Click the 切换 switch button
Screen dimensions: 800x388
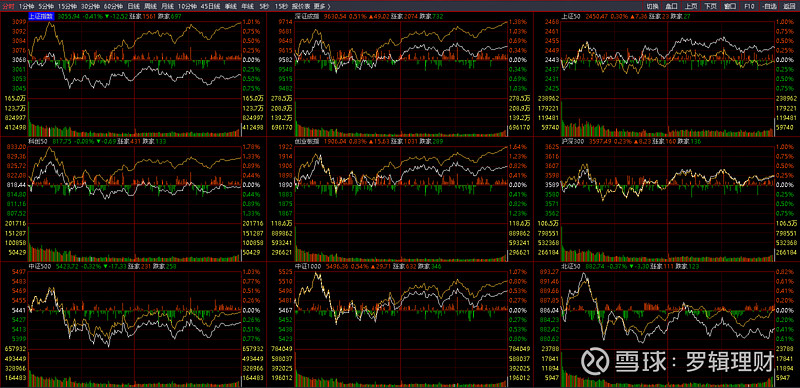[652, 6]
